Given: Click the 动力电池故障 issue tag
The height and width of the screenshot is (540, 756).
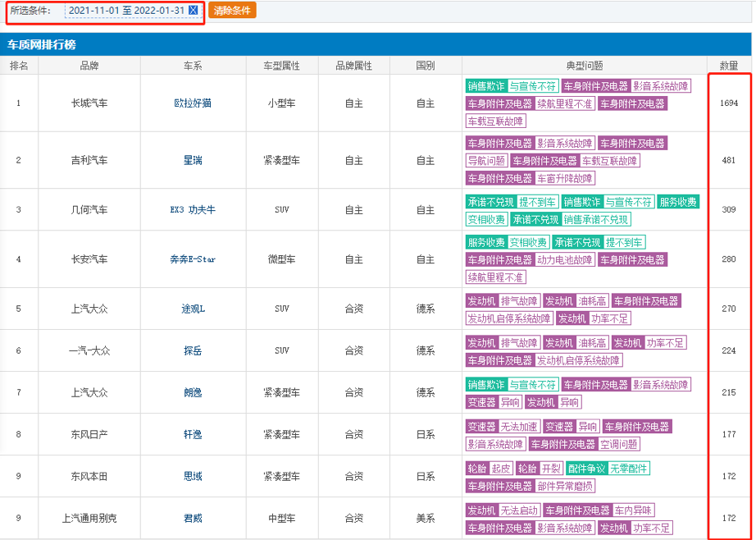Looking at the screenshot, I should pyautogui.click(x=564, y=260).
